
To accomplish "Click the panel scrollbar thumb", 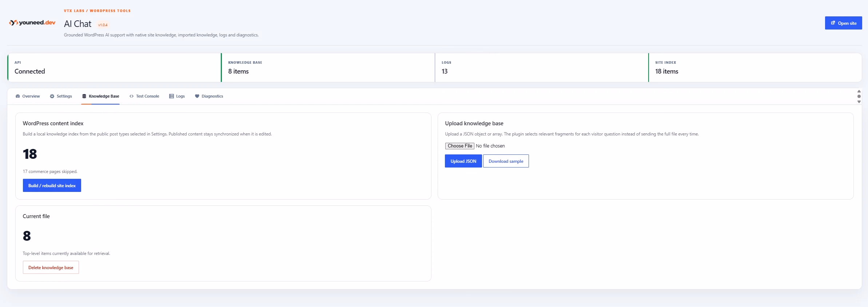I will tap(859, 97).
